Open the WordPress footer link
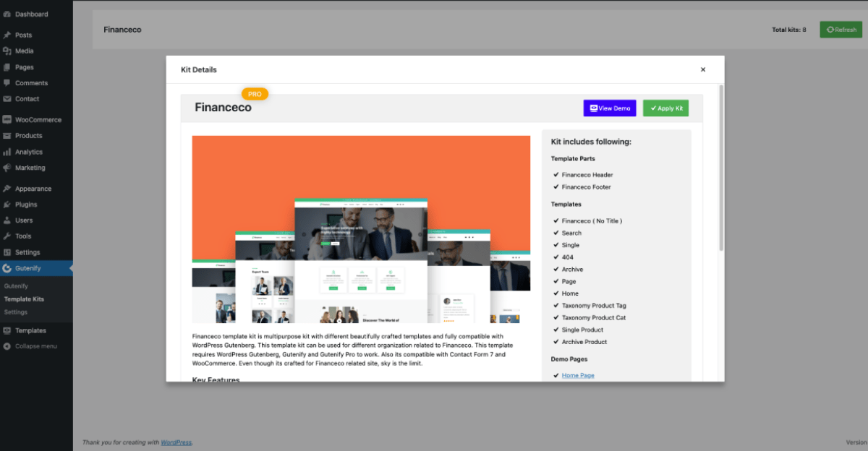868x451 pixels. (176, 442)
